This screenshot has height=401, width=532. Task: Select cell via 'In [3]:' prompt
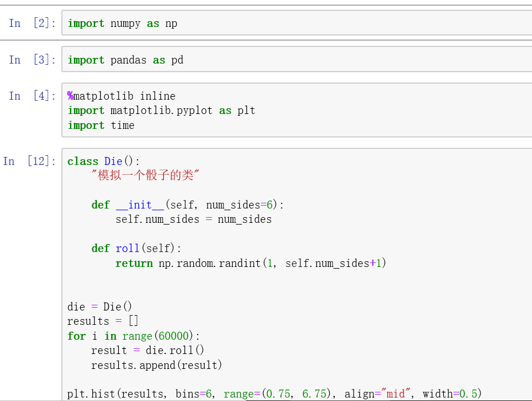(x=32, y=60)
